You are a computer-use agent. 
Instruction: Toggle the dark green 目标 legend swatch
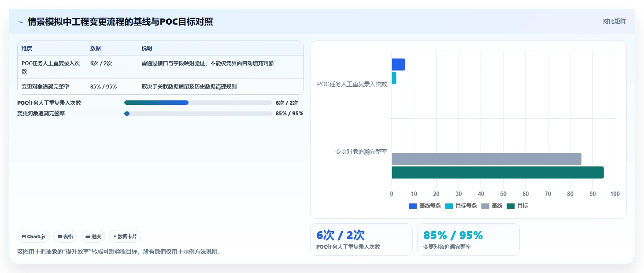click(511, 206)
